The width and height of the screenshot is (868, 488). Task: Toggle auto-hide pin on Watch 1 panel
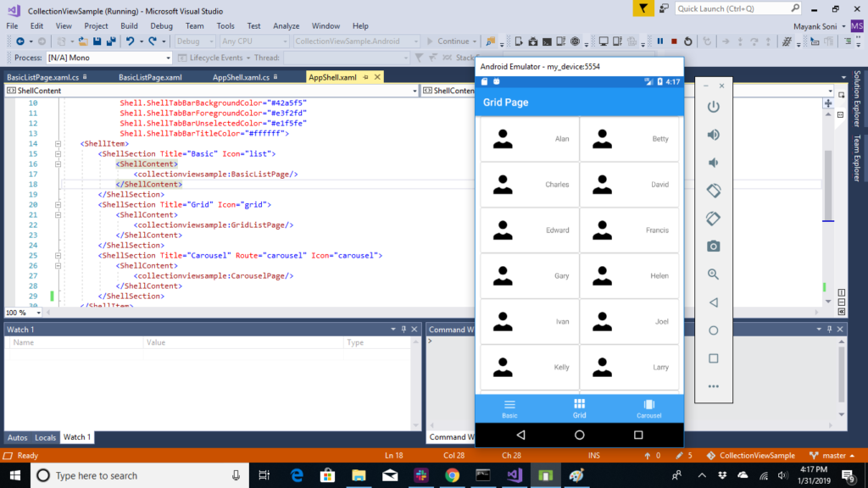tap(403, 330)
